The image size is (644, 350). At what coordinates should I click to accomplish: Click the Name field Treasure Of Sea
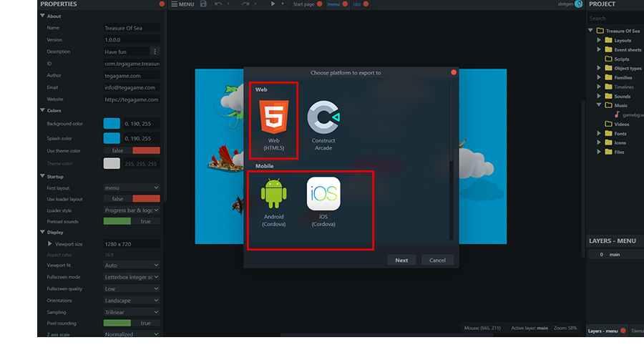click(132, 28)
